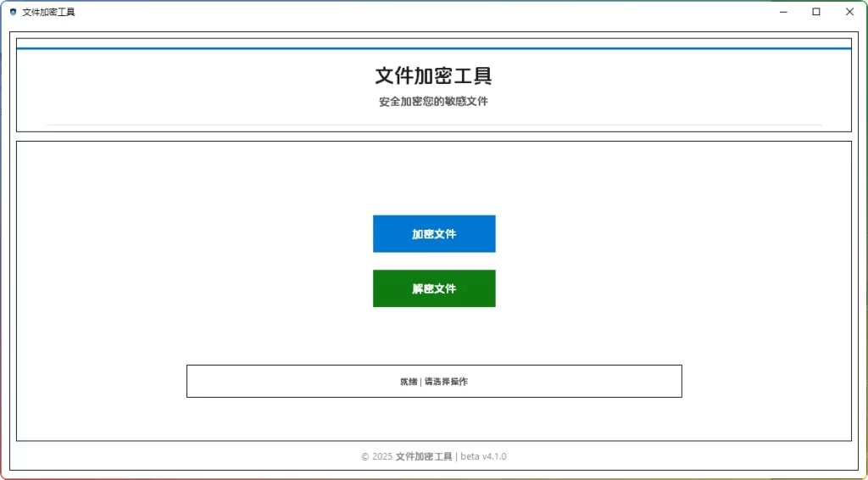Click the blue accent line atop the header
Viewport: 868px width, 480px height.
(x=434, y=48)
